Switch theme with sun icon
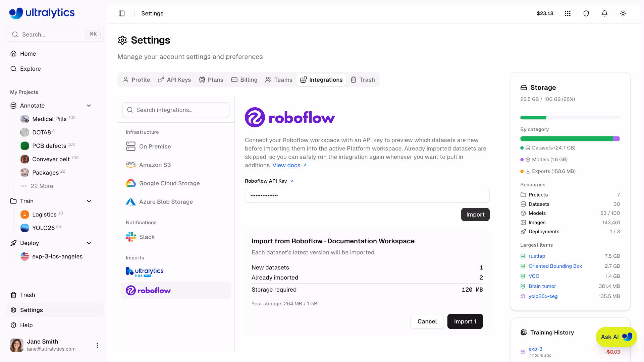The image size is (644, 362). point(623,13)
